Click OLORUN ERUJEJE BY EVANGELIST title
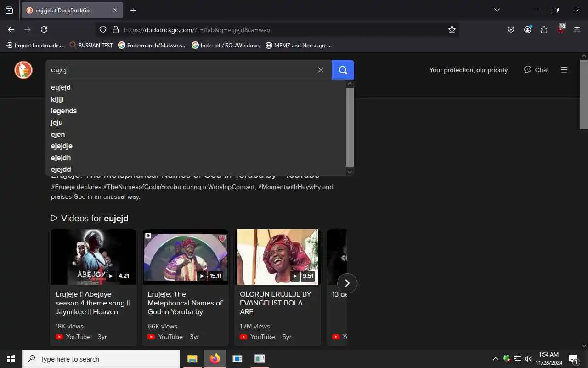This screenshot has width=588, height=368. (x=276, y=303)
